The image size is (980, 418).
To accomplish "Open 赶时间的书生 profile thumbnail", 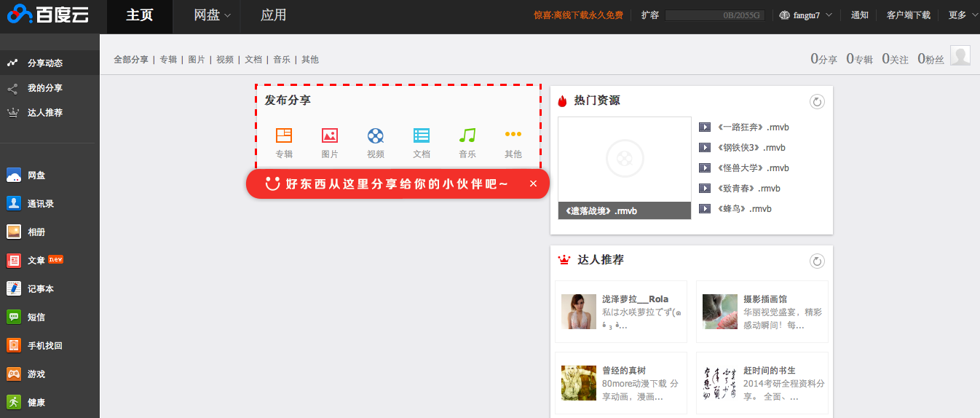I will tap(720, 383).
